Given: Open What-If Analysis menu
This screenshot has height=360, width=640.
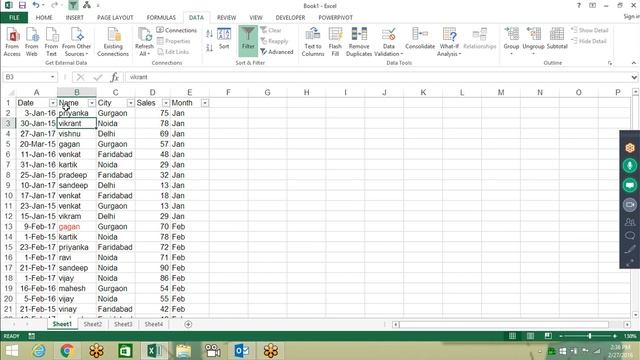Looking at the screenshot, I should click(449, 42).
